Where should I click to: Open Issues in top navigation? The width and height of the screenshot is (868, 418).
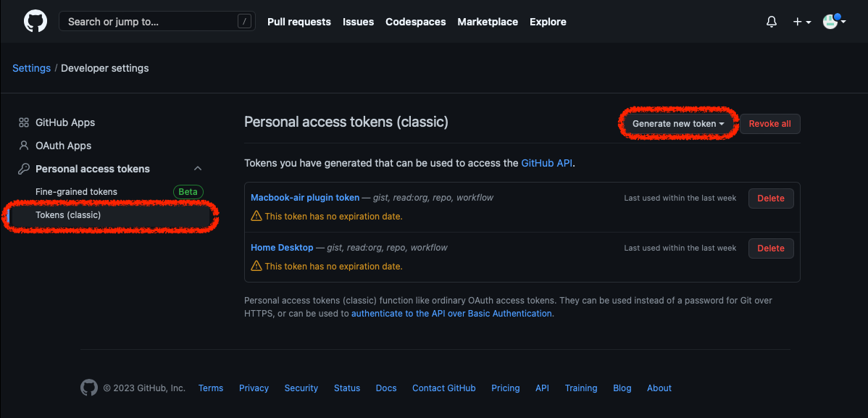point(358,22)
